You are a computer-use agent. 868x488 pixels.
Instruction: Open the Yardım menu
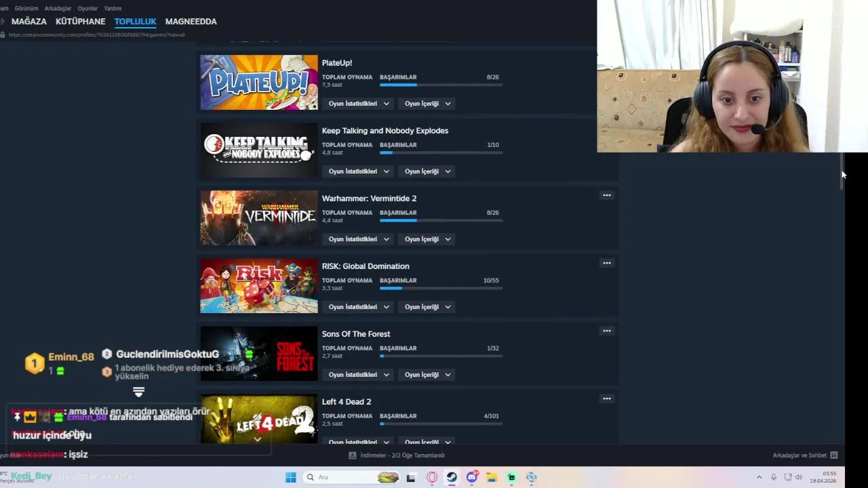(113, 8)
